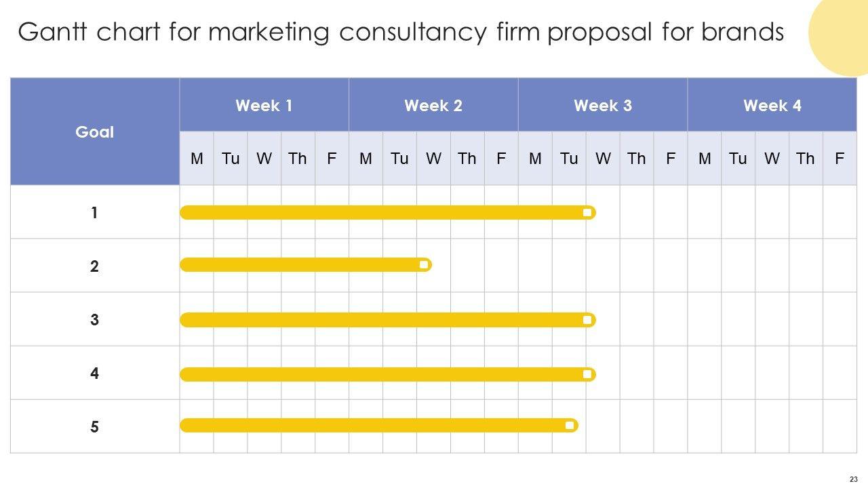Select the yellow progress bar for Goal 1
The image size is (868, 488).
pos(380,213)
